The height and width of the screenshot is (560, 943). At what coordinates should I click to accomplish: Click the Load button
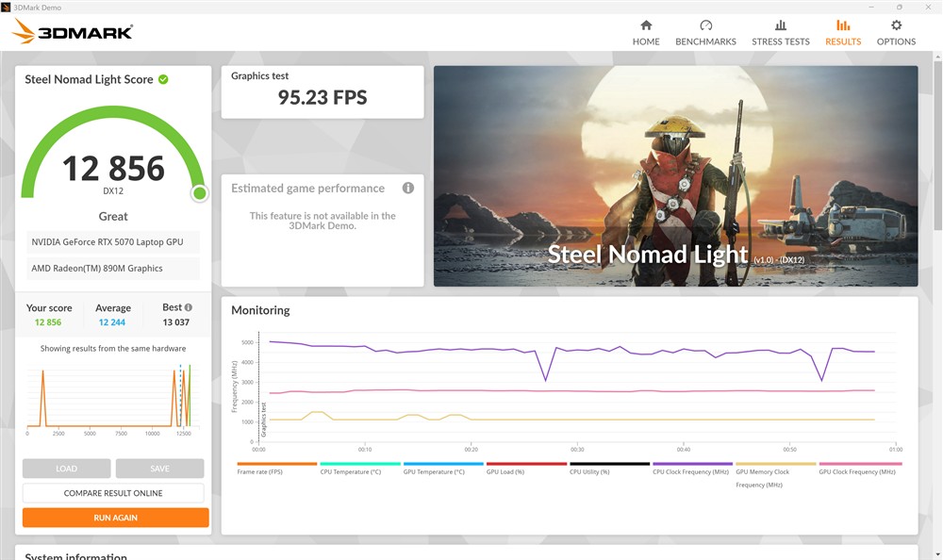tap(66, 469)
